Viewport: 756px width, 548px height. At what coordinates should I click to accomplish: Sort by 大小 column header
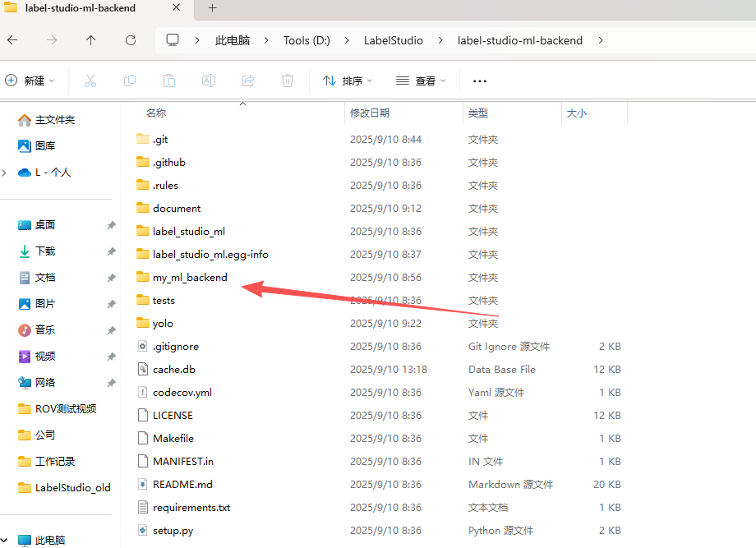pos(577,113)
